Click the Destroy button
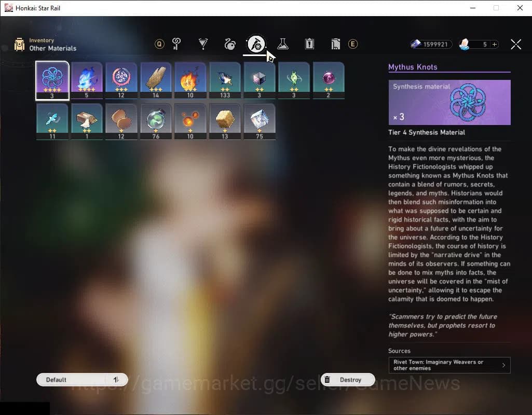This screenshot has width=532, height=415. 348,380
